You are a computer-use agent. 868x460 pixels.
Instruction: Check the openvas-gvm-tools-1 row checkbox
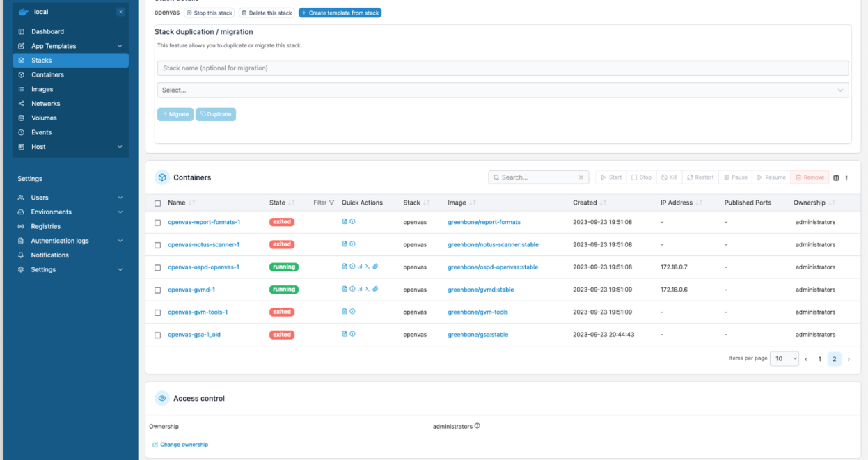[x=157, y=312]
